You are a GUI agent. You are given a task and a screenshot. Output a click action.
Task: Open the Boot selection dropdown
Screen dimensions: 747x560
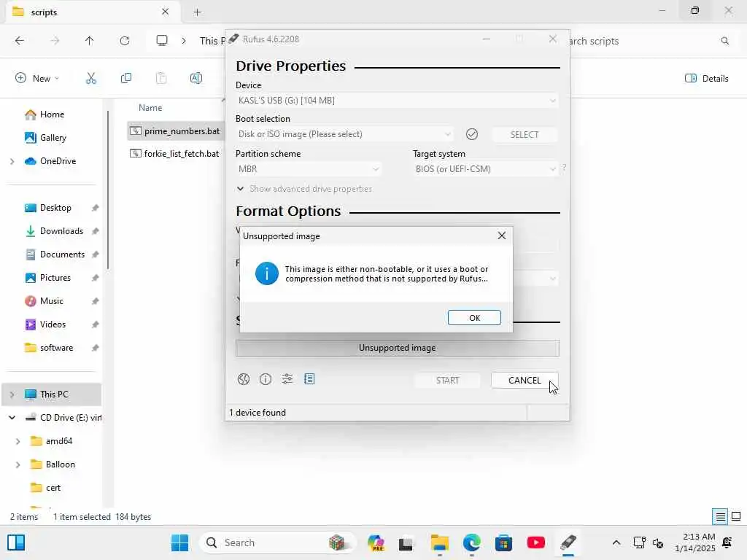[x=344, y=134]
